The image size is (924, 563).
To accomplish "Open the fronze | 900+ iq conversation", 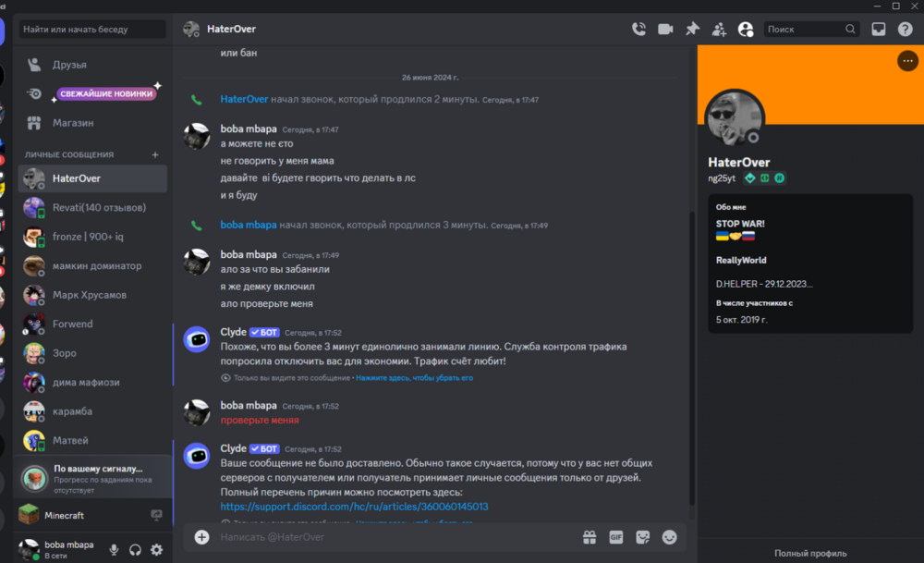I will pos(92,237).
